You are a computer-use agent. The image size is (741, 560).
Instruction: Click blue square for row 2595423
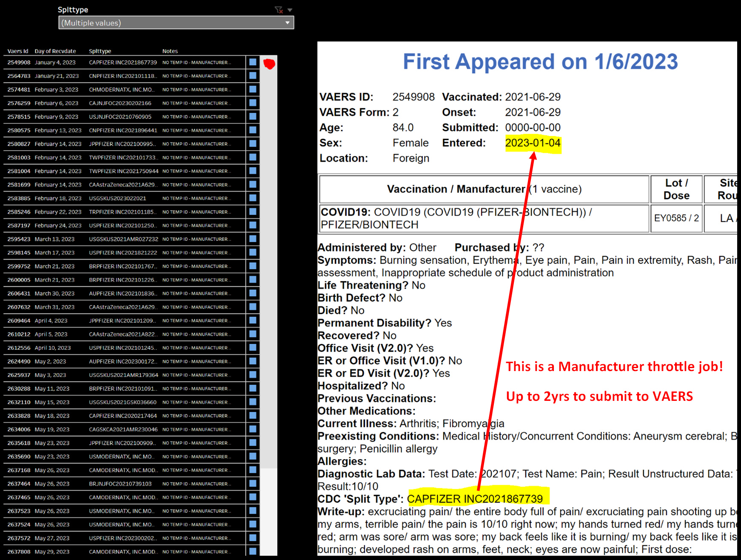pyautogui.click(x=253, y=239)
